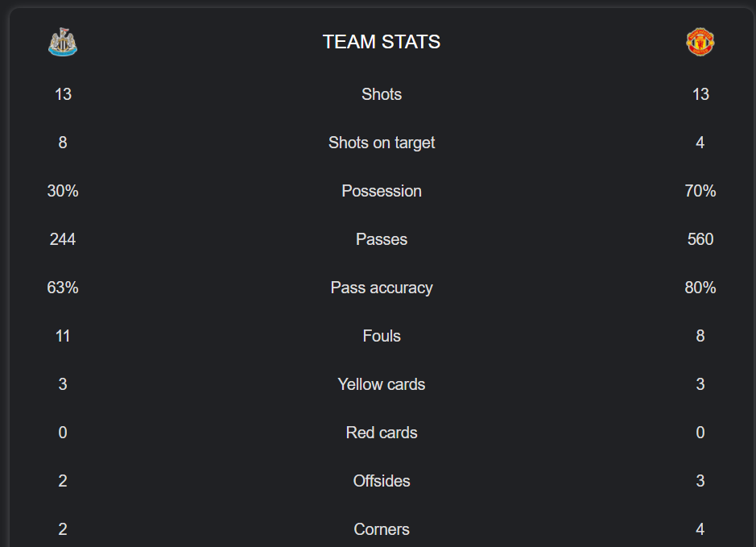The image size is (756, 547).
Task: Select the 560 passes value
Action: [700, 239]
